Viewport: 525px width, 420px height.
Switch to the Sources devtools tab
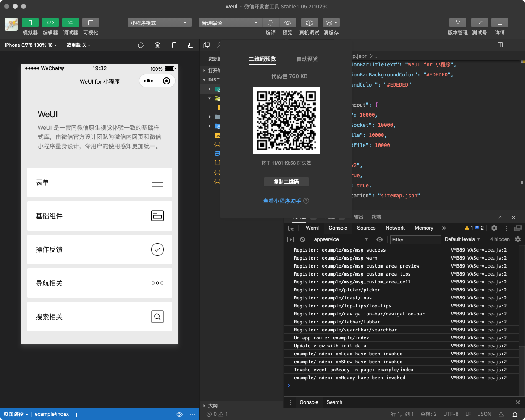tap(366, 228)
